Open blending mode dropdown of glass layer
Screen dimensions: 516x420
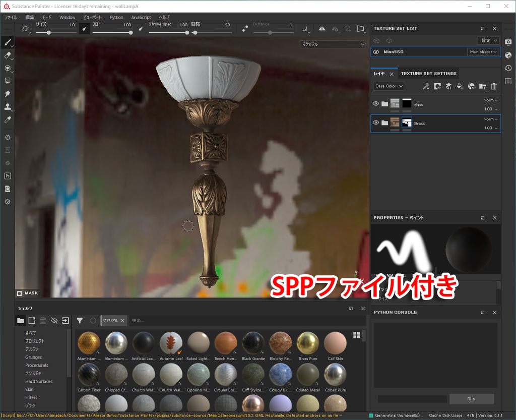[490, 100]
